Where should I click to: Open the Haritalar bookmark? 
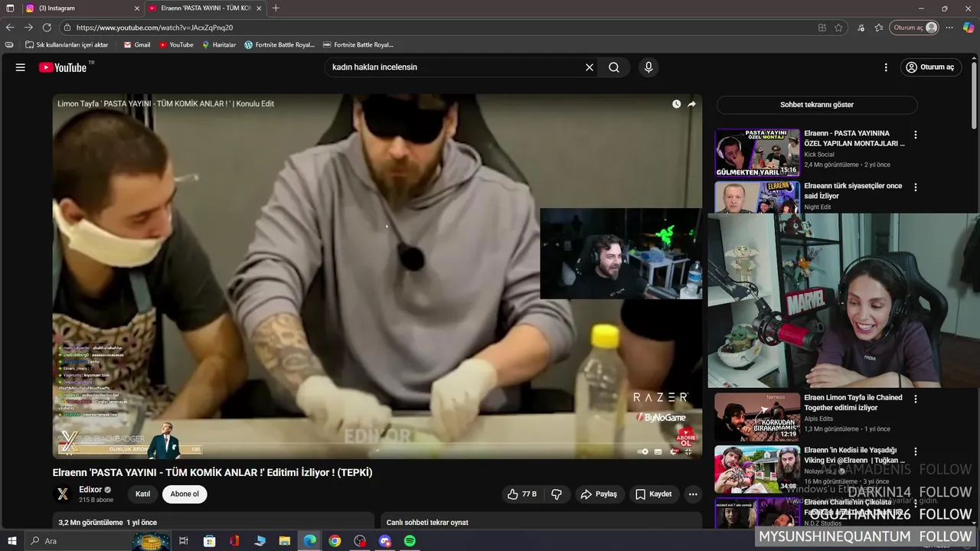click(x=219, y=45)
